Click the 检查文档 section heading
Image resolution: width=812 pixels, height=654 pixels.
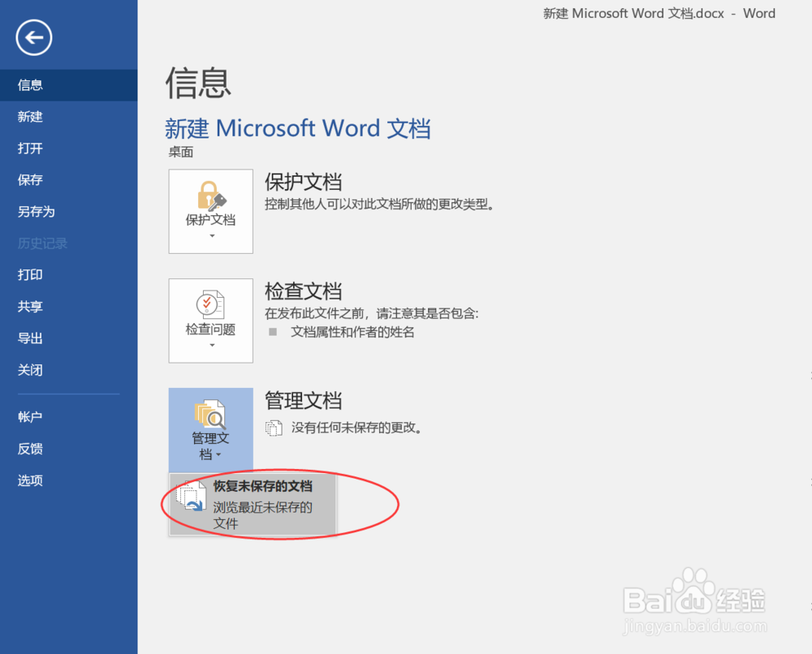[x=304, y=291]
